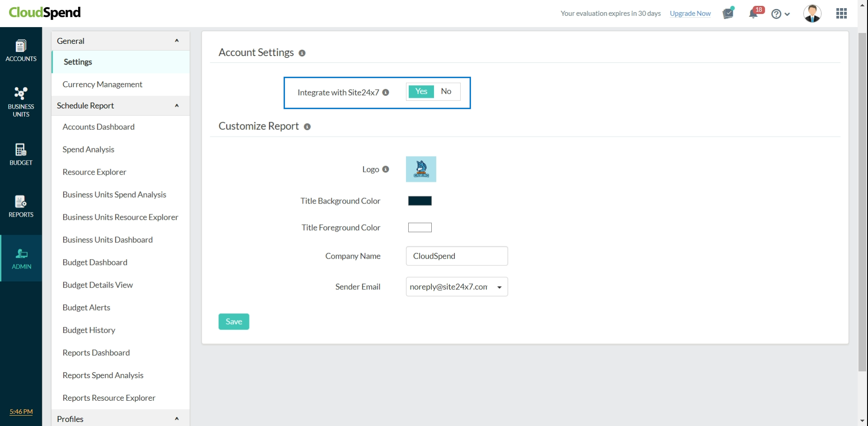Pick the Title Background Color swatch
Viewport: 868px width, 426px height.
click(x=420, y=201)
